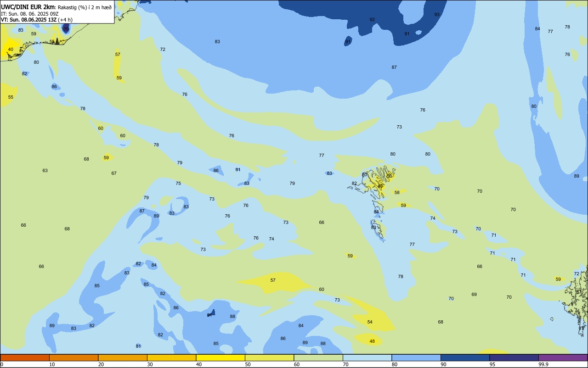
Task: Click the dark orange 0–10 legend swatch
Action: (x=25, y=357)
